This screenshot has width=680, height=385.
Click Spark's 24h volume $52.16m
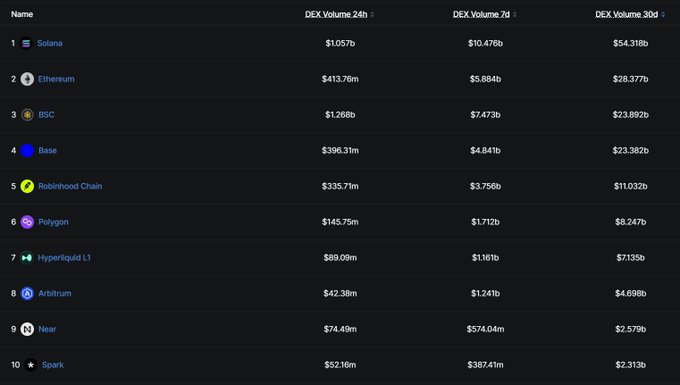tap(340, 365)
